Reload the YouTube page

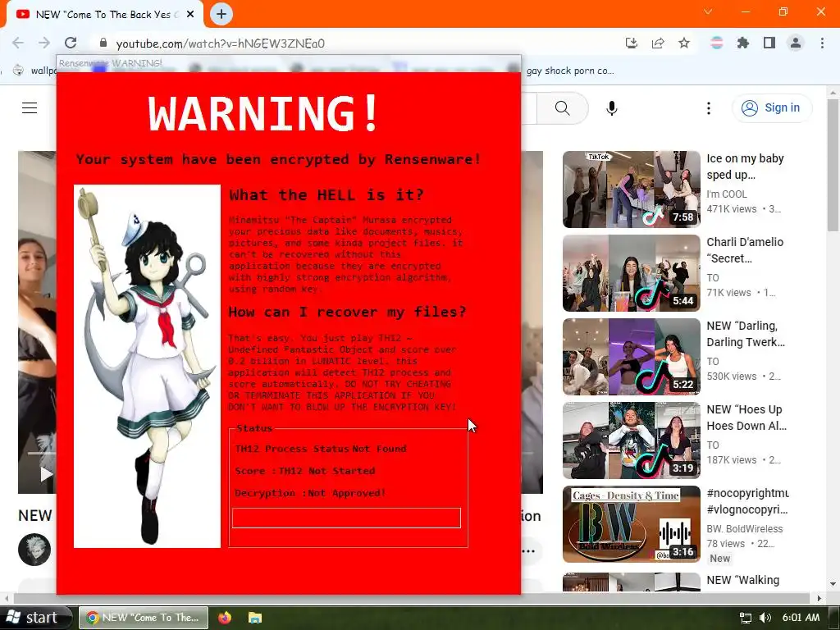(71, 43)
